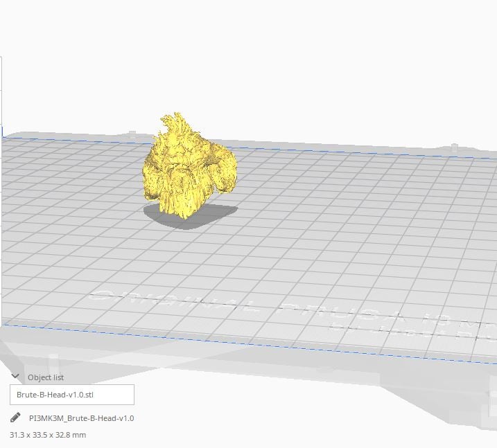Click the pencil icon to rename job
Screen dimensions: 497x448
coord(15,418)
